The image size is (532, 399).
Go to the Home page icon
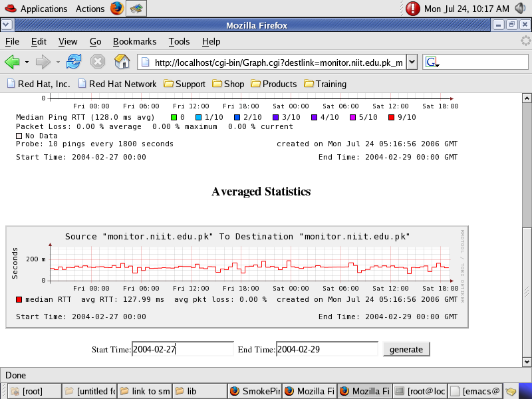point(122,62)
